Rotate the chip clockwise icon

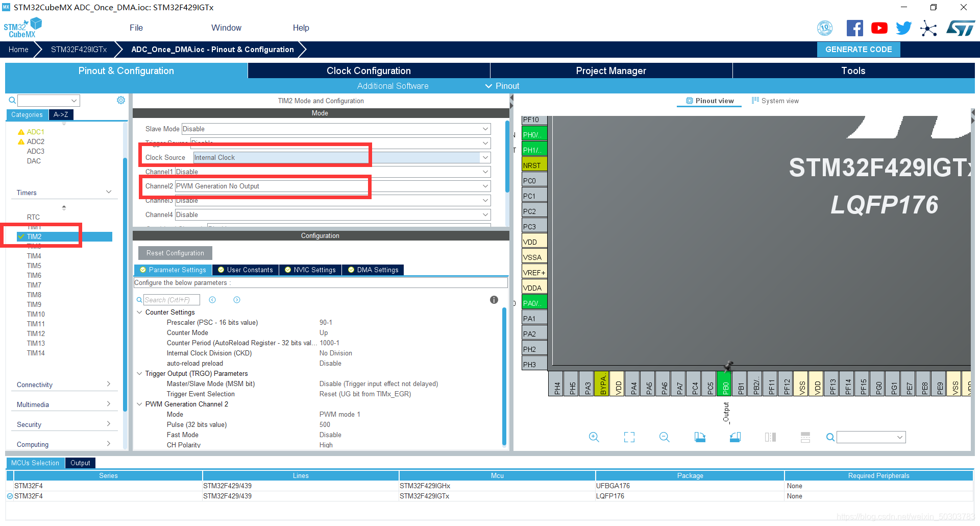700,437
